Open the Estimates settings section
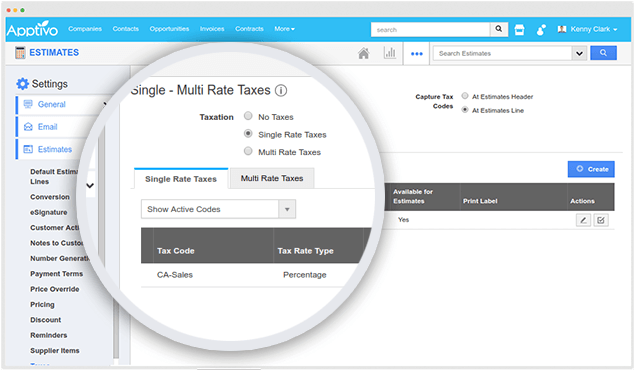Screen dimensions: 635x371 click(x=55, y=149)
